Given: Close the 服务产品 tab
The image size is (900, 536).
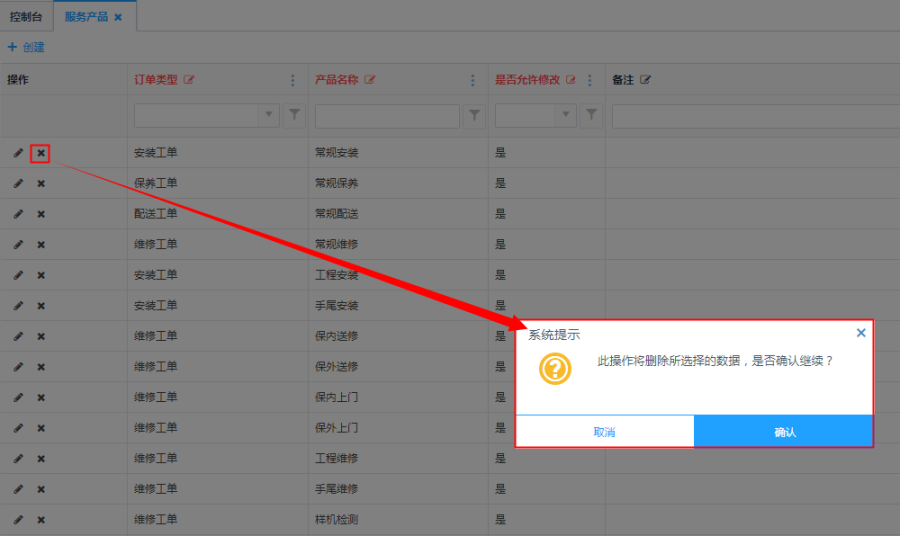Looking at the screenshot, I should point(118,17).
